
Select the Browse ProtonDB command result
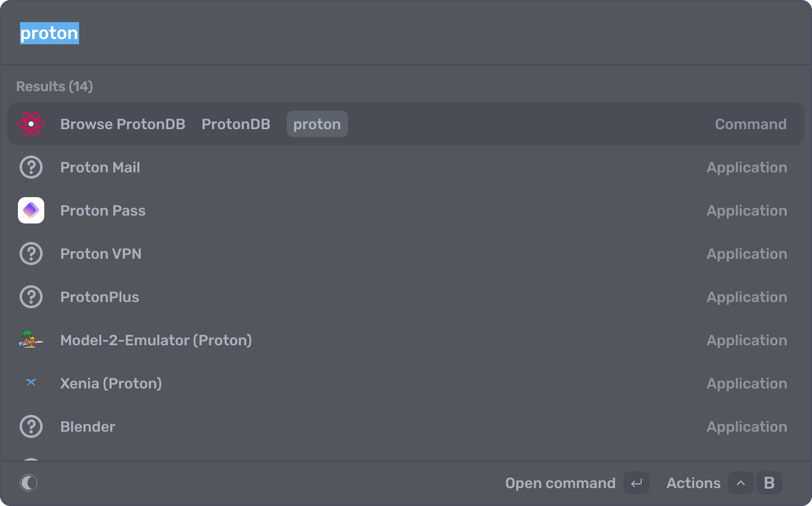click(x=122, y=124)
